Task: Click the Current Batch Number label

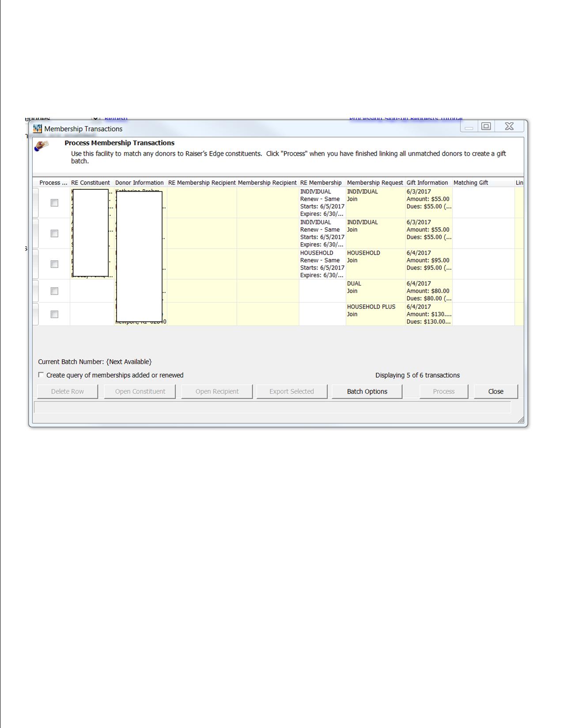Action: pyautogui.click(x=95, y=362)
